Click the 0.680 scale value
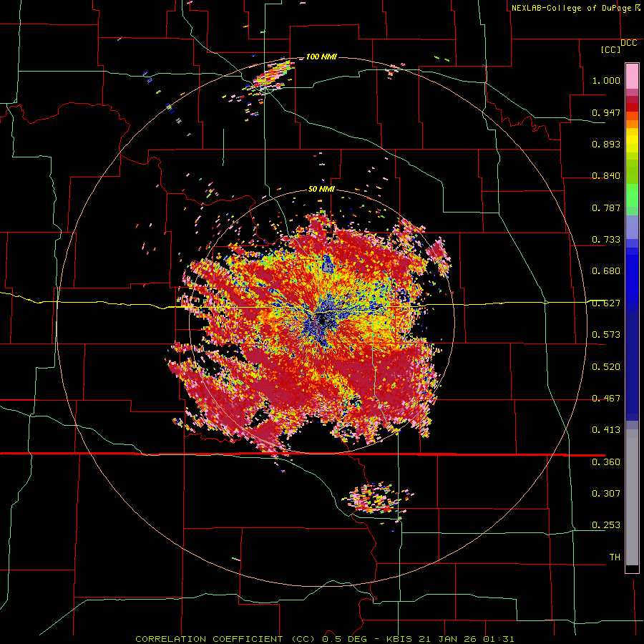 [606, 271]
